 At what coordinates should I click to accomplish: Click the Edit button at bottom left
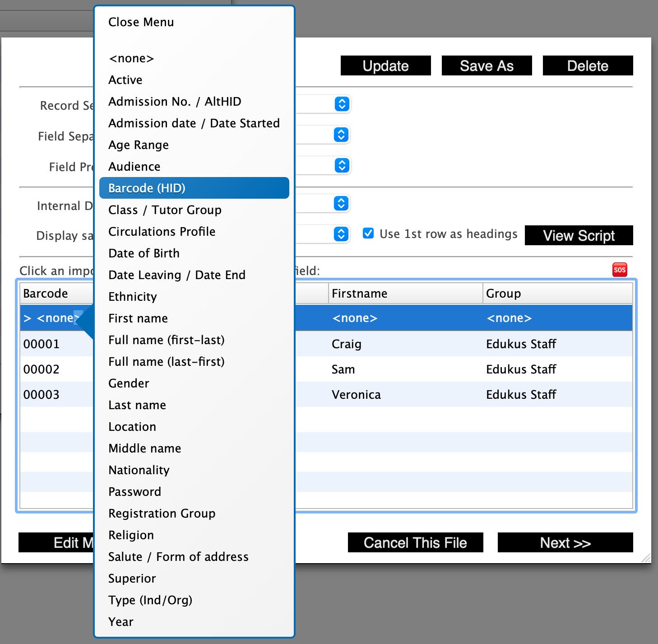tap(56, 542)
